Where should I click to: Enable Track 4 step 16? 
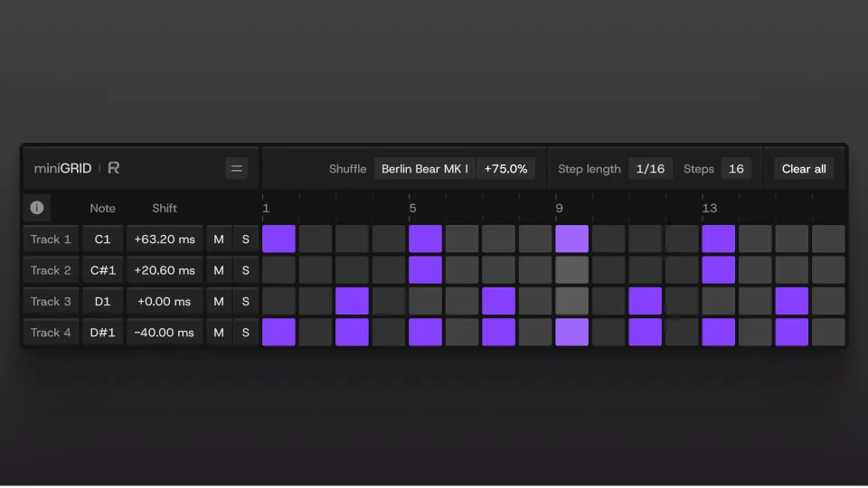coord(829,332)
